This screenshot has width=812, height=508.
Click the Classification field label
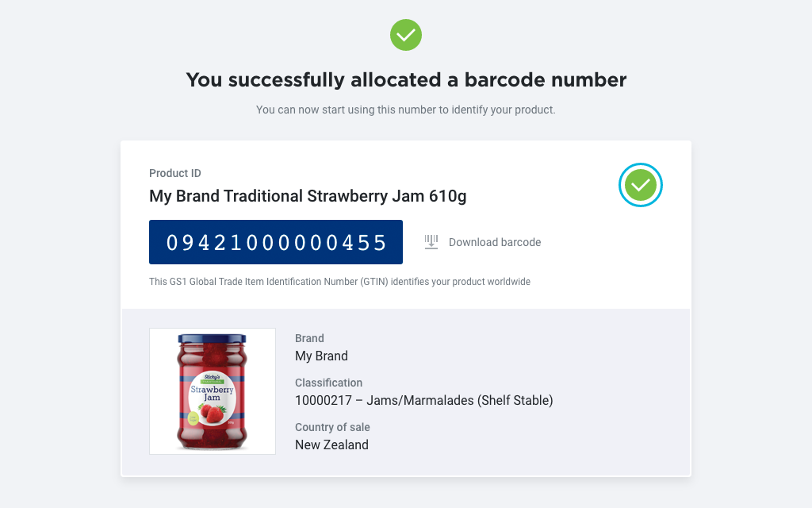click(328, 383)
